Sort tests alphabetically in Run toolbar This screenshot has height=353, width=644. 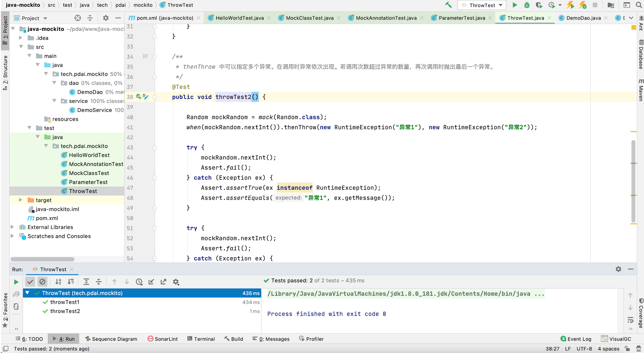click(58, 282)
